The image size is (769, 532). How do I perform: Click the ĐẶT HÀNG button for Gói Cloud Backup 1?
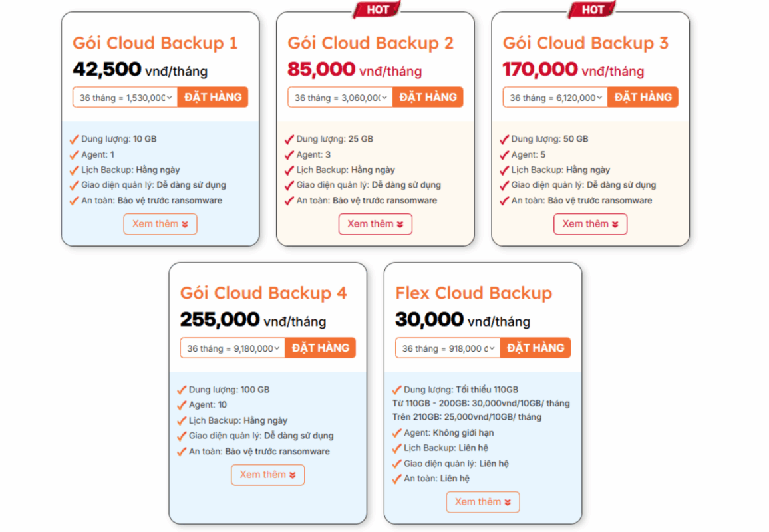213,96
